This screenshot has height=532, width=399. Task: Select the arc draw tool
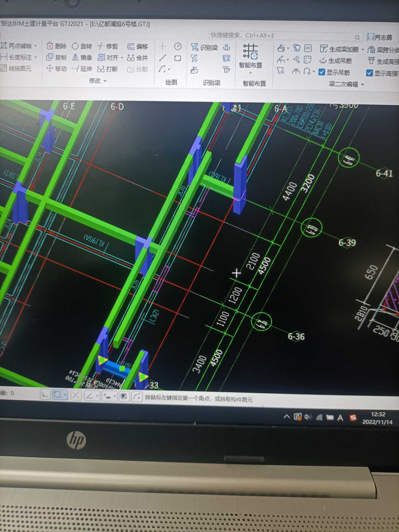click(x=162, y=69)
